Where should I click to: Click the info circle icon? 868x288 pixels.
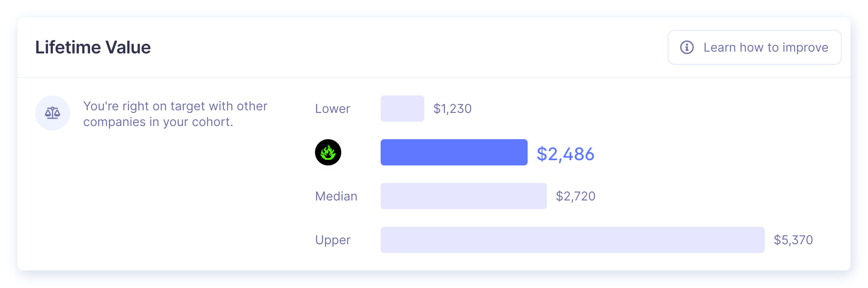[687, 47]
